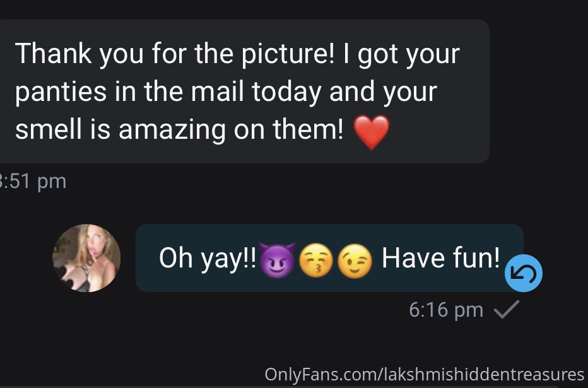This screenshot has height=388, width=588.
Task: Click the blue reply arrow icon
Action: (524, 273)
